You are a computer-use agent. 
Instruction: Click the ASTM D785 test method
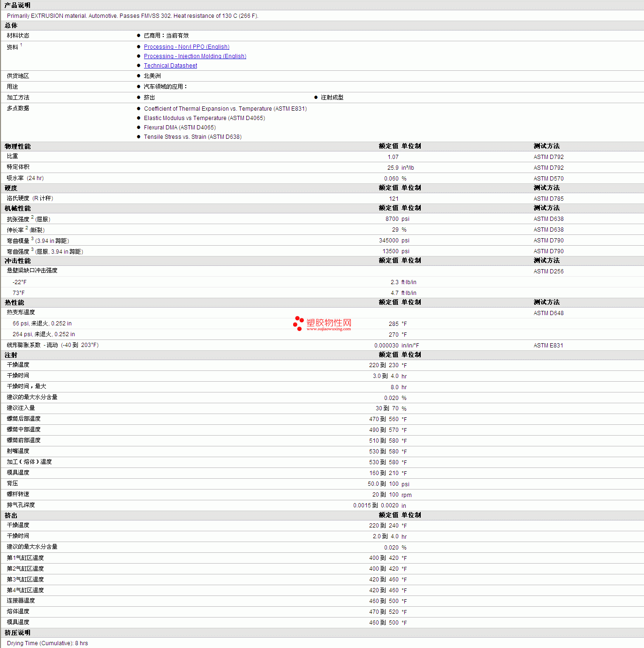point(549,199)
